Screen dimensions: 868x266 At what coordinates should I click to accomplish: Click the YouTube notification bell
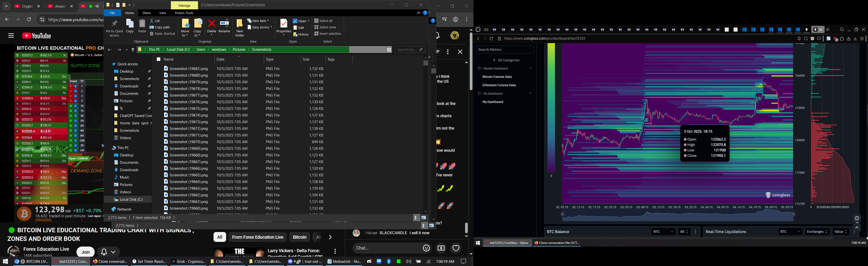(x=104, y=252)
